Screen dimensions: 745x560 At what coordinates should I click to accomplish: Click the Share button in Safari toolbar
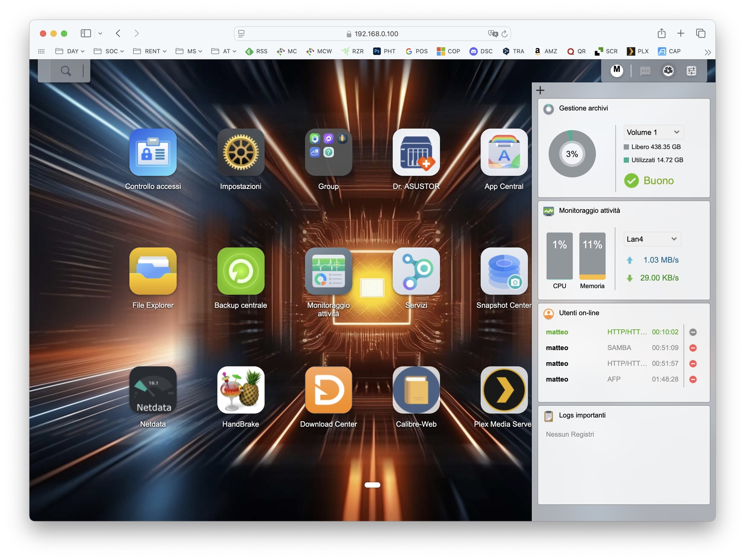[662, 33]
